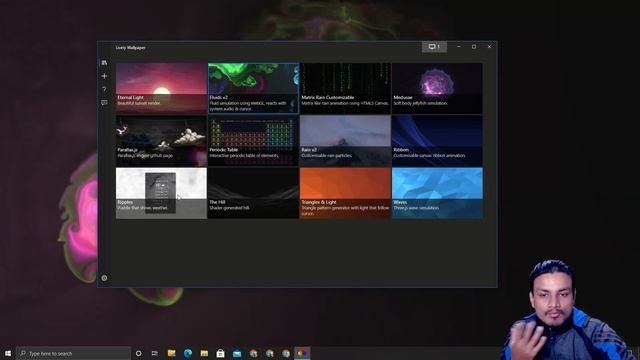The height and width of the screenshot is (360, 640).
Task: Choose the Parallax.js wallpaper
Action: [161, 141]
